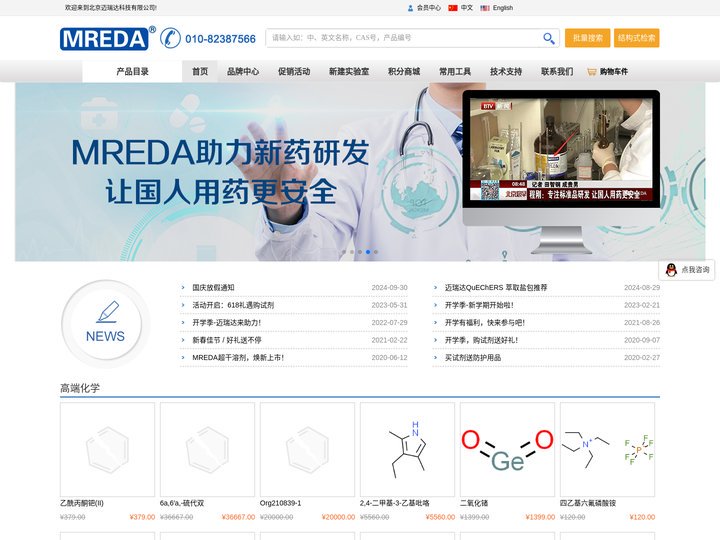Open the Org210839-1 product thumbnail
Image resolution: width=720 pixels, height=540 pixels.
point(307,450)
